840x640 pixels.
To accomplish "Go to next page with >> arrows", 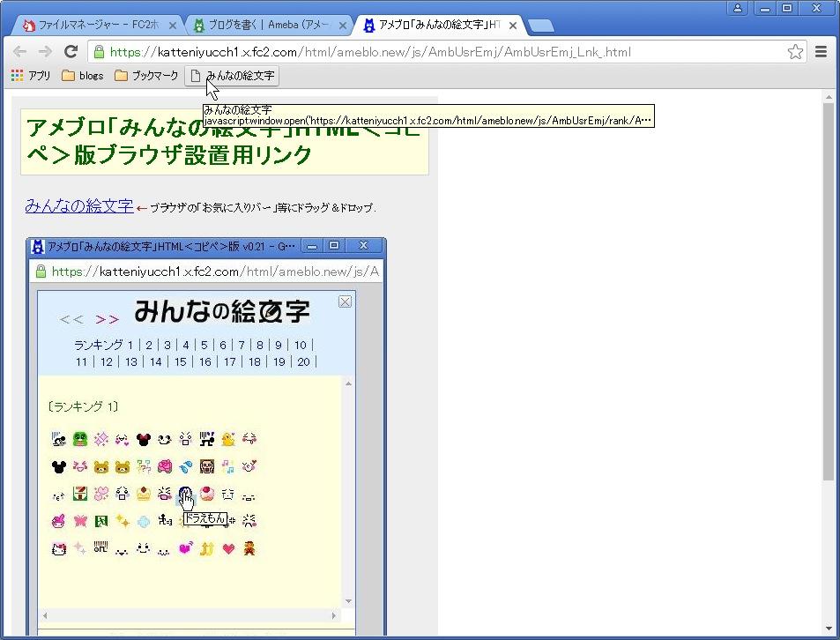I will click(107, 320).
